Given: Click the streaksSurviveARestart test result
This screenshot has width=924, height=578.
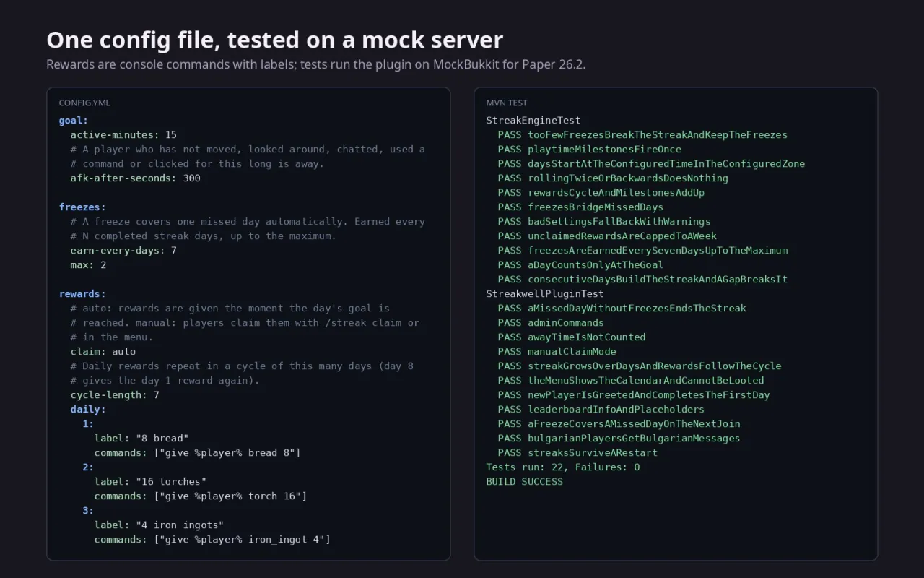Looking at the screenshot, I should point(577,453).
